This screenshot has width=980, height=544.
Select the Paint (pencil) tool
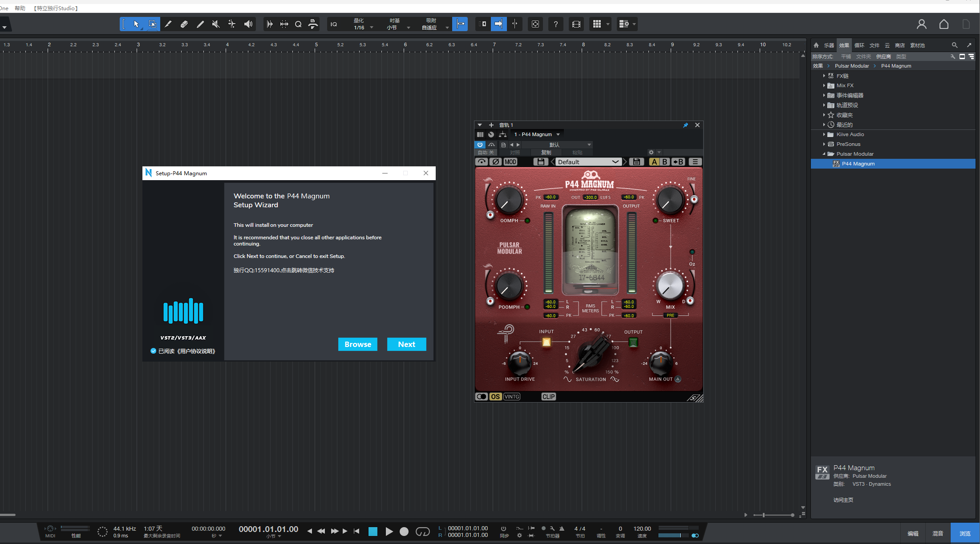[200, 24]
